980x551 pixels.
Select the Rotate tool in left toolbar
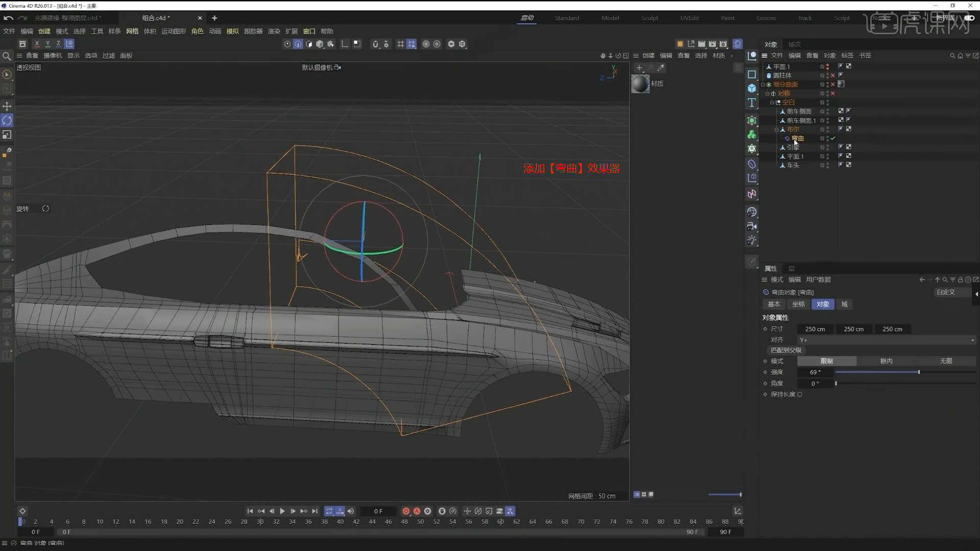[x=7, y=120]
